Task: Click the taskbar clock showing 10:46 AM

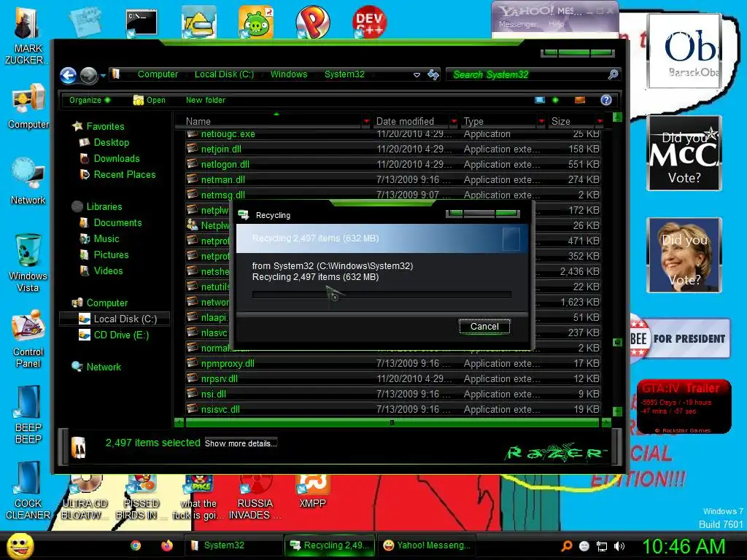Action: (x=684, y=546)
